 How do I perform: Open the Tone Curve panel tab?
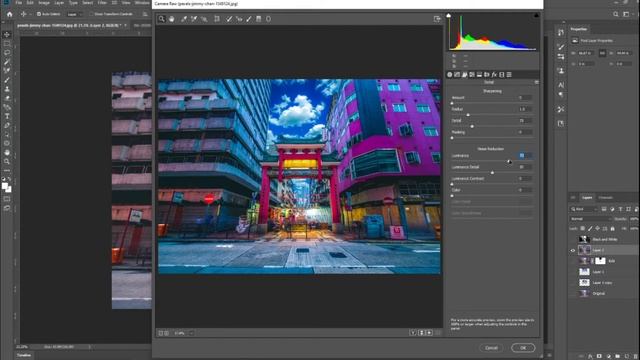(457, 75)
